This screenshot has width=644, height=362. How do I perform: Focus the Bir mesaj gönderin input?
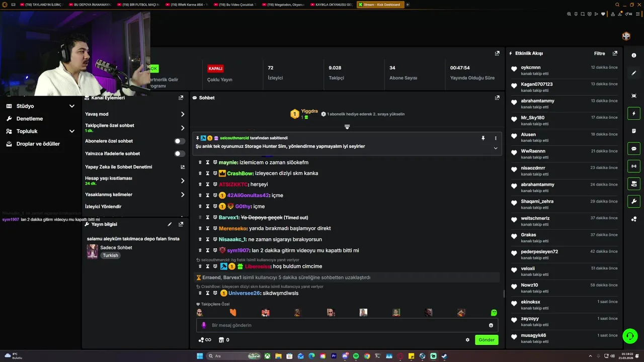point(347,325)
